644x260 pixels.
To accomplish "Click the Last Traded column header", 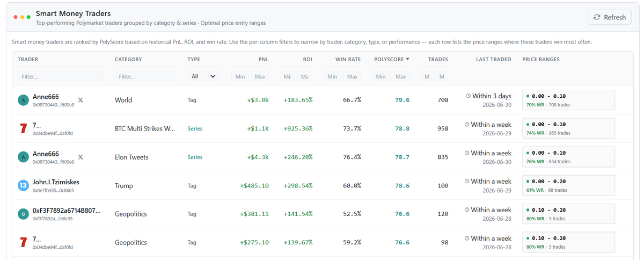I will click(494, 59).
